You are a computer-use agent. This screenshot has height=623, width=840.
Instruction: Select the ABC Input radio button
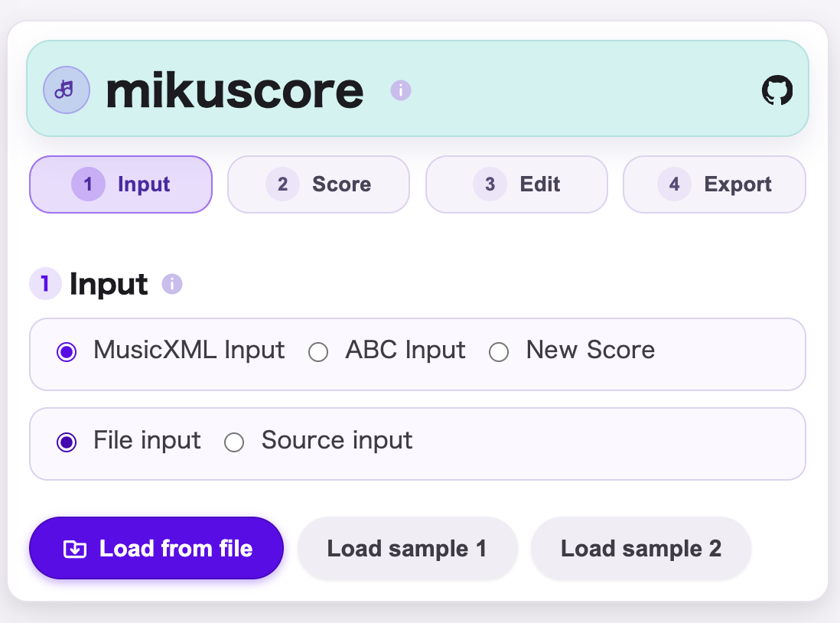coord(318,351)
